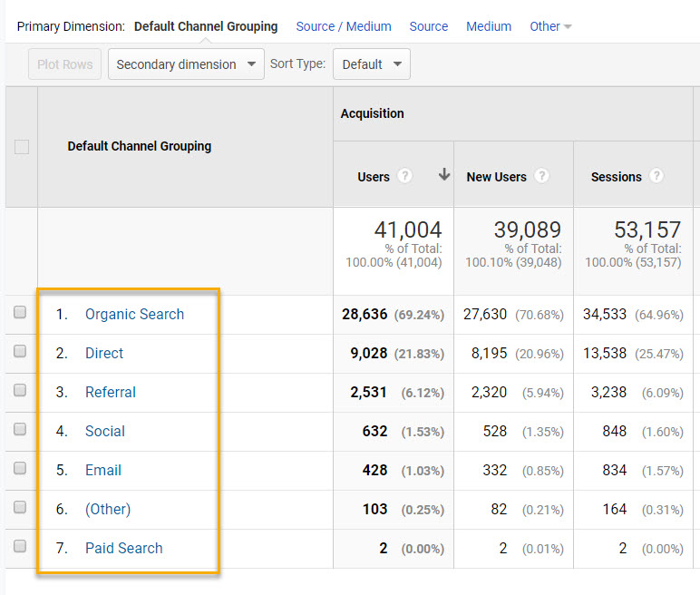Viewport: 700px width, 595px height.
Task: Open the (Other) channel link
Action: 108,509
